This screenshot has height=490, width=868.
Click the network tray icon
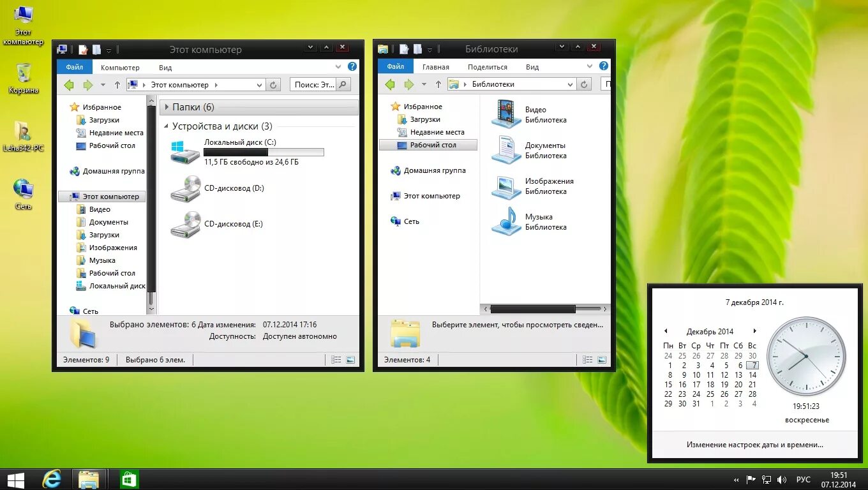pyautogui.click(x=767, y=480)
